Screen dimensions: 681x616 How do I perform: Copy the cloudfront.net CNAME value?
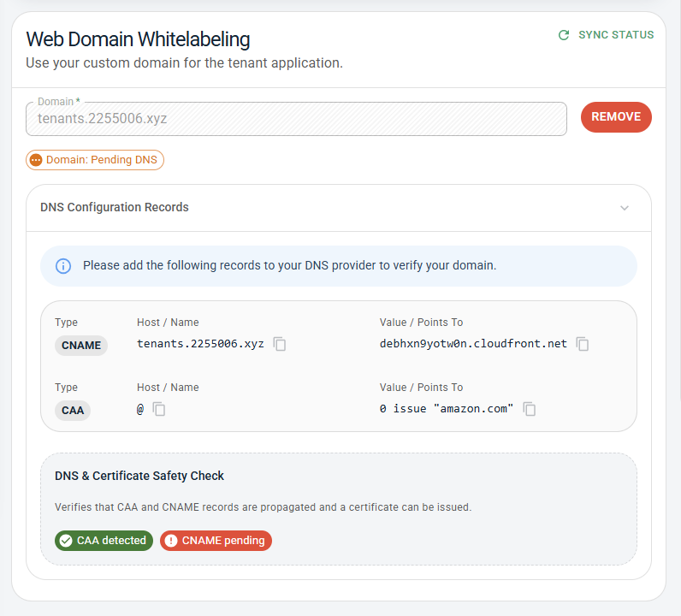click(x=583, y=344)
